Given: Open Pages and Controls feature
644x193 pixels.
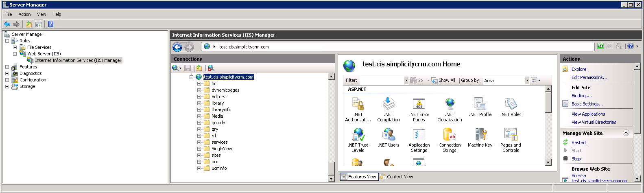Looking at the screenshot, I should pos(511,140).
